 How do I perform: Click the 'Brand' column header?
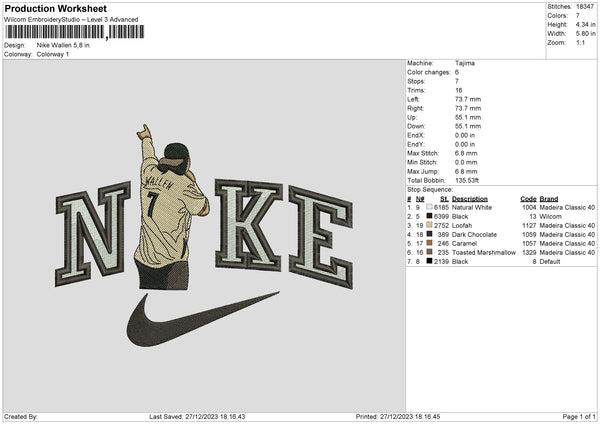click(x=549, y=199)
